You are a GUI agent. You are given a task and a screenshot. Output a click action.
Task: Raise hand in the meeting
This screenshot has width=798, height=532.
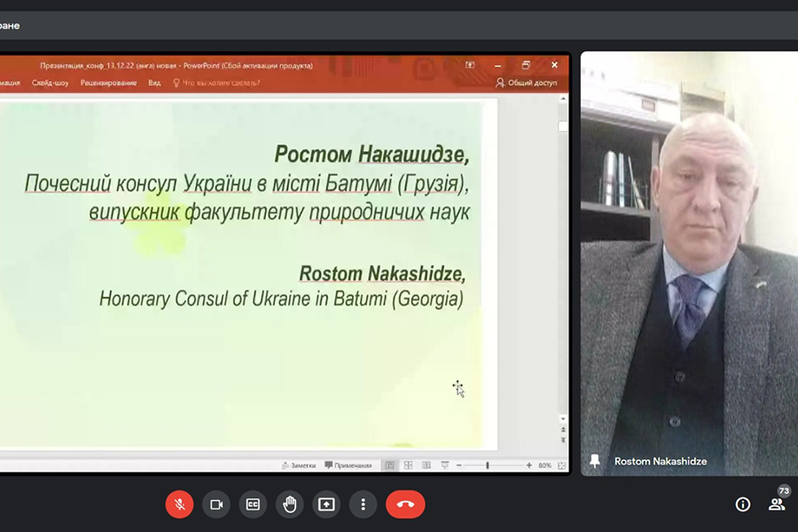coord(290,505)
